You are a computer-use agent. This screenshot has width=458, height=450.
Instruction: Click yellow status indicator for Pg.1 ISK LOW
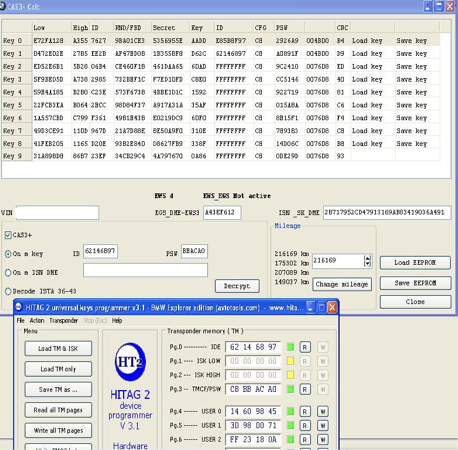pos(291,361)
